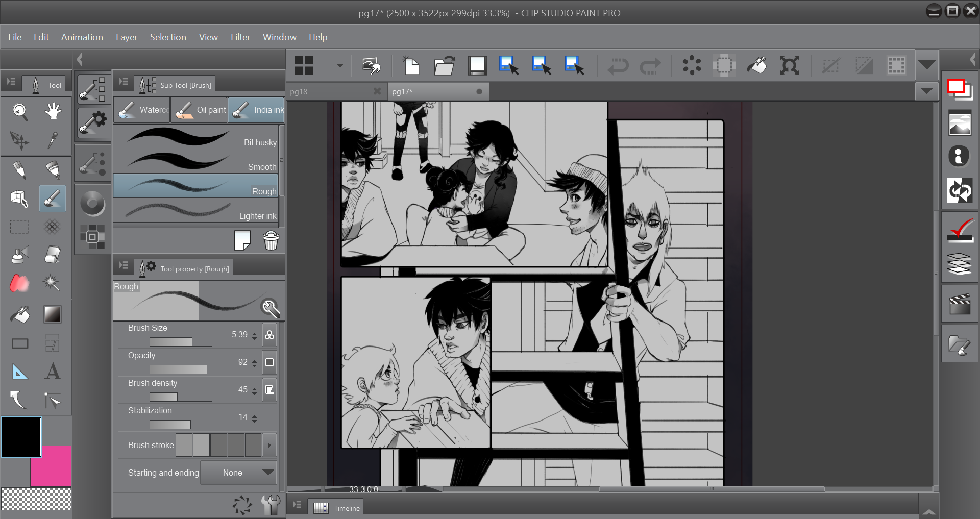
Task: Open dropdown arrow beside grid icon
Action: [x=340, y=66]
